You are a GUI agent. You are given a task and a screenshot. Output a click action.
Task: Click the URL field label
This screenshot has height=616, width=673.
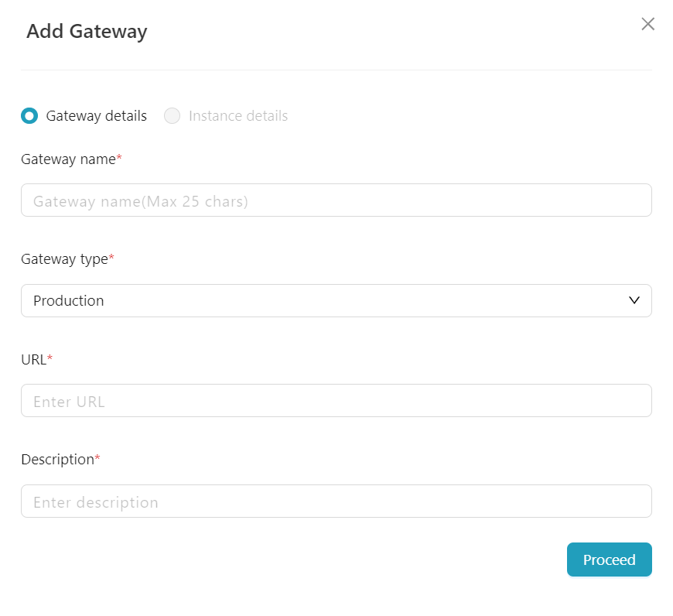pos(33,359)
